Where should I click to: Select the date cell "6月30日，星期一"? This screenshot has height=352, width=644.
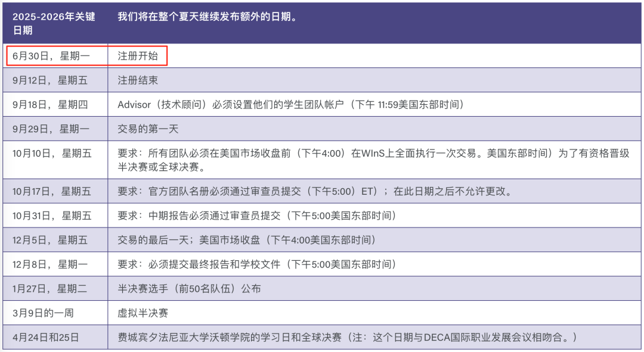[55, 56]
